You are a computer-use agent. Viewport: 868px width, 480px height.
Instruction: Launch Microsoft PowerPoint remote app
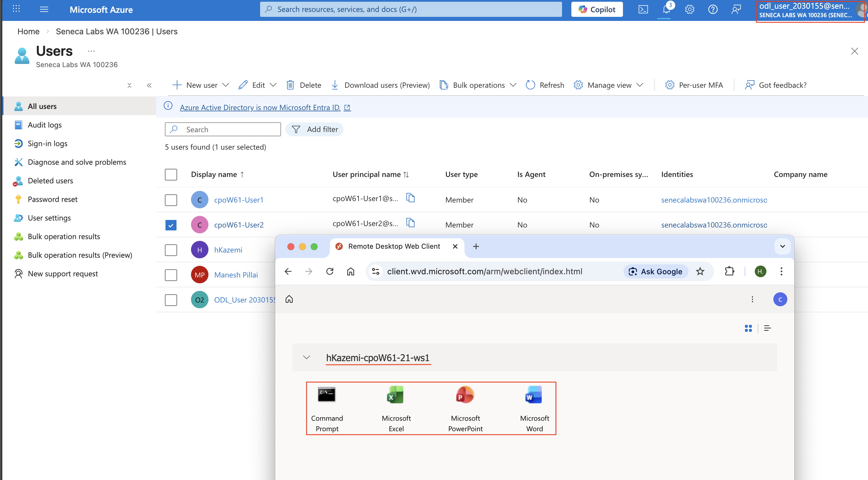[465, 409]
